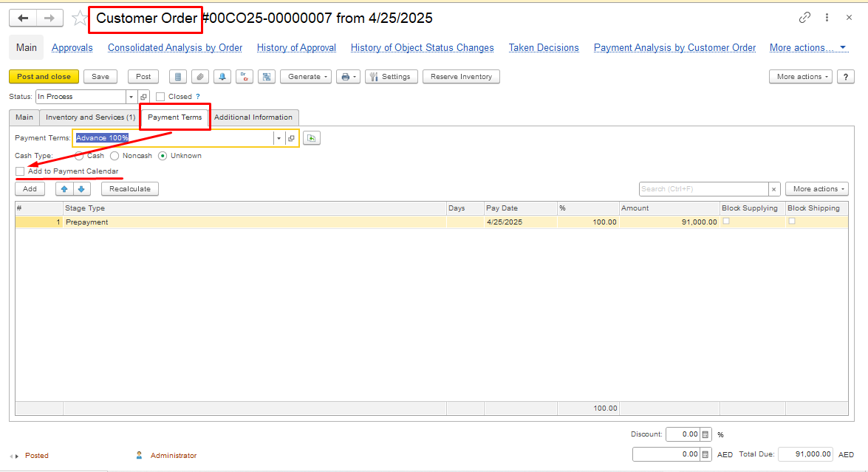Click the move row up arrow
This screenshot has height=472, width=868.
pyautogui.click(x=64, y=189)
